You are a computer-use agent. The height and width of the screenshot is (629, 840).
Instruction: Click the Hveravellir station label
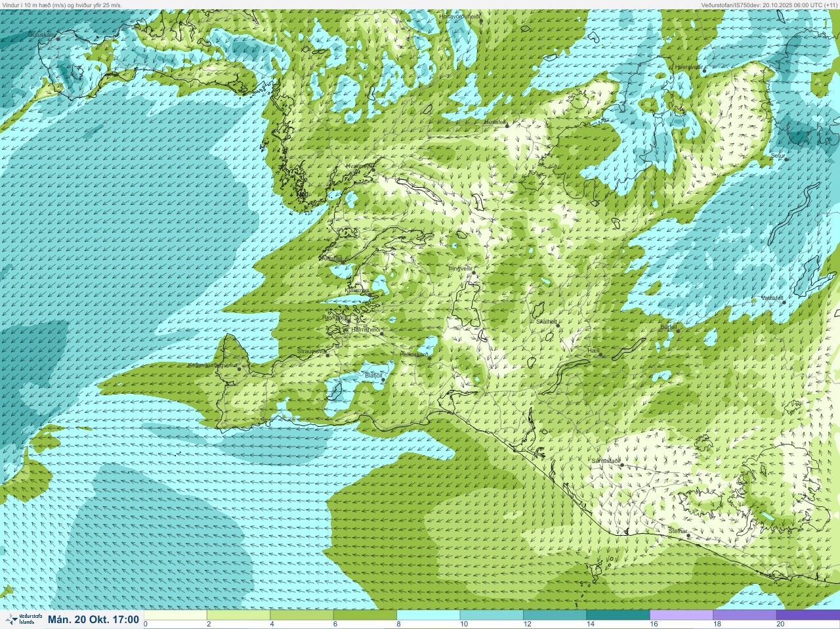[688, 67]
